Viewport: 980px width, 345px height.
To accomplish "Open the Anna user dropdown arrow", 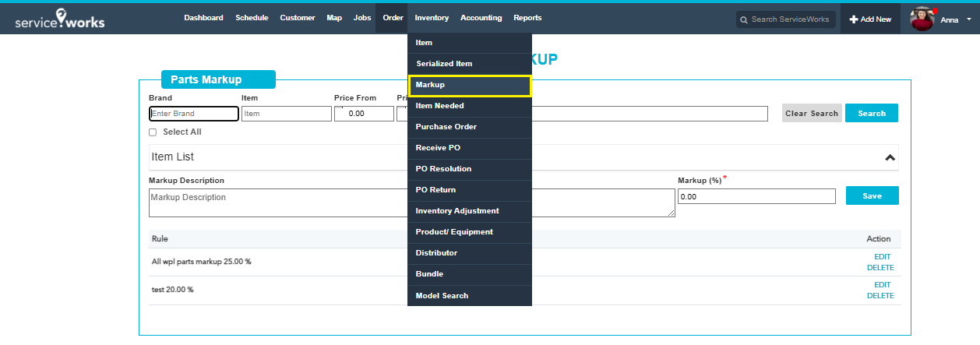I will [x=968, y=19].
